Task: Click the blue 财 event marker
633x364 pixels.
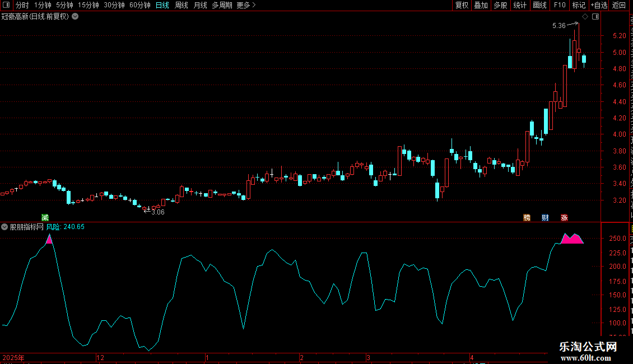Action: coord(546,217)
